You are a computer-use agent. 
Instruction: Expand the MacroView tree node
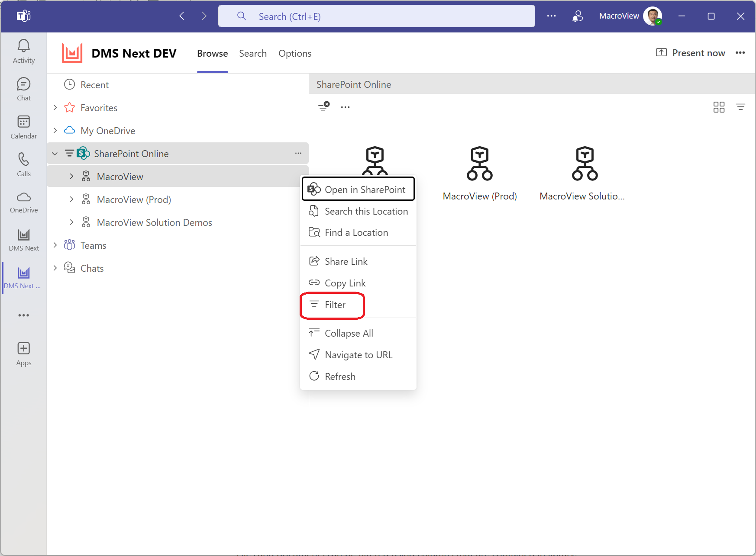pyautogui.click(x=71, y=176)
